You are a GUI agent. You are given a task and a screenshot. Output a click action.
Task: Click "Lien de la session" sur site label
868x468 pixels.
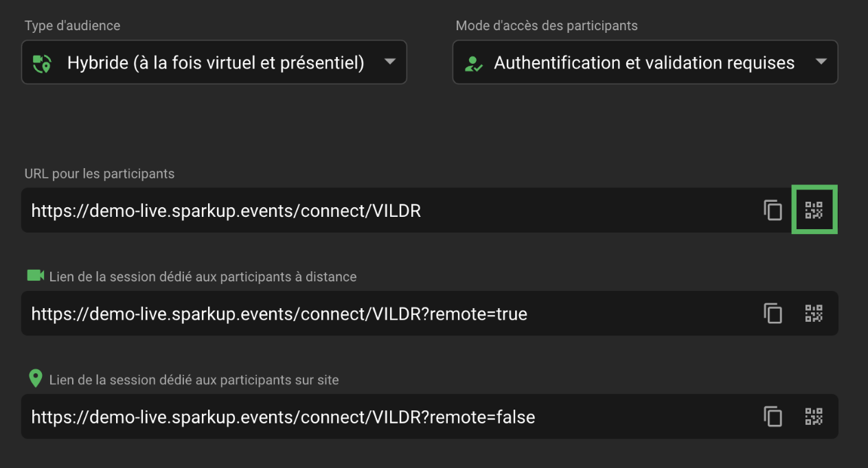coord(194,380)
